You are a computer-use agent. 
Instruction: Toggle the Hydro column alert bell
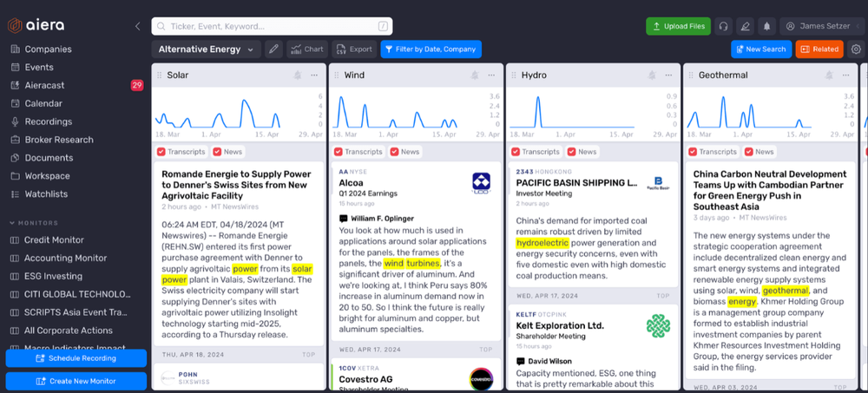click(652, 75)
